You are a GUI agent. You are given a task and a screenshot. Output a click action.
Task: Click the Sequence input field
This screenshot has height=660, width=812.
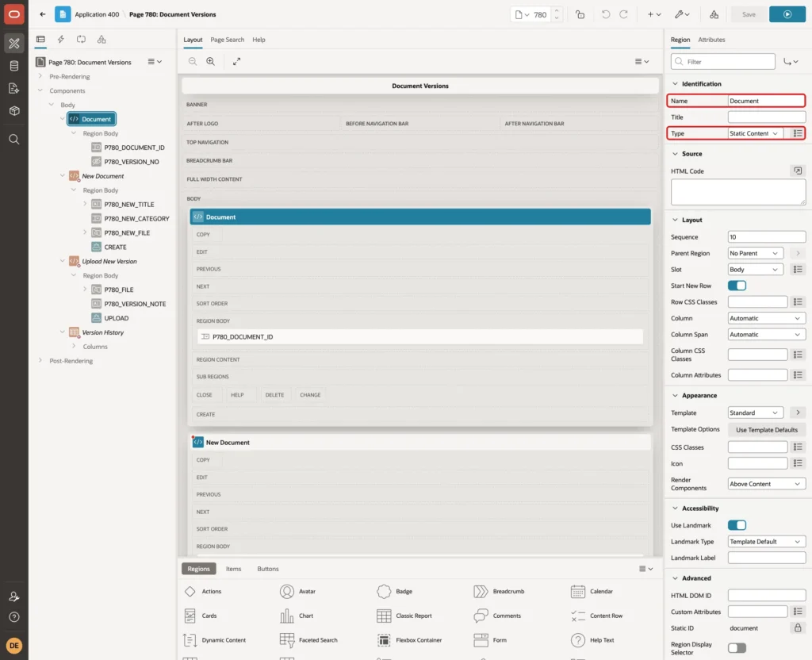(x=767, y=236)
